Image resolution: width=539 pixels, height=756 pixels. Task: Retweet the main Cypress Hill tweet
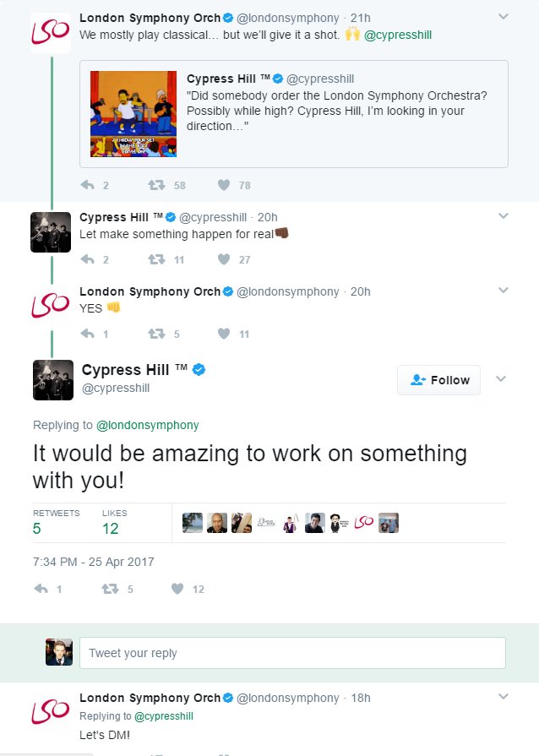[x=109, y=589]
